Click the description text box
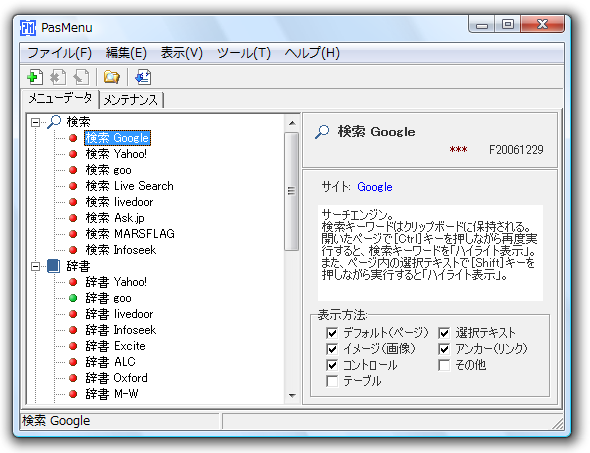The height and width of the screenshot is (453, 590). pos(430,253)
